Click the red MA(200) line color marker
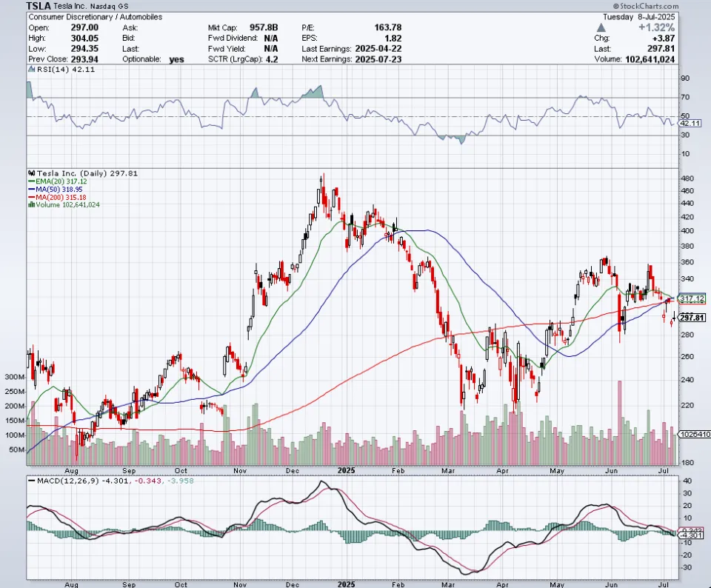Screen dimensions: 711x588 32,197
